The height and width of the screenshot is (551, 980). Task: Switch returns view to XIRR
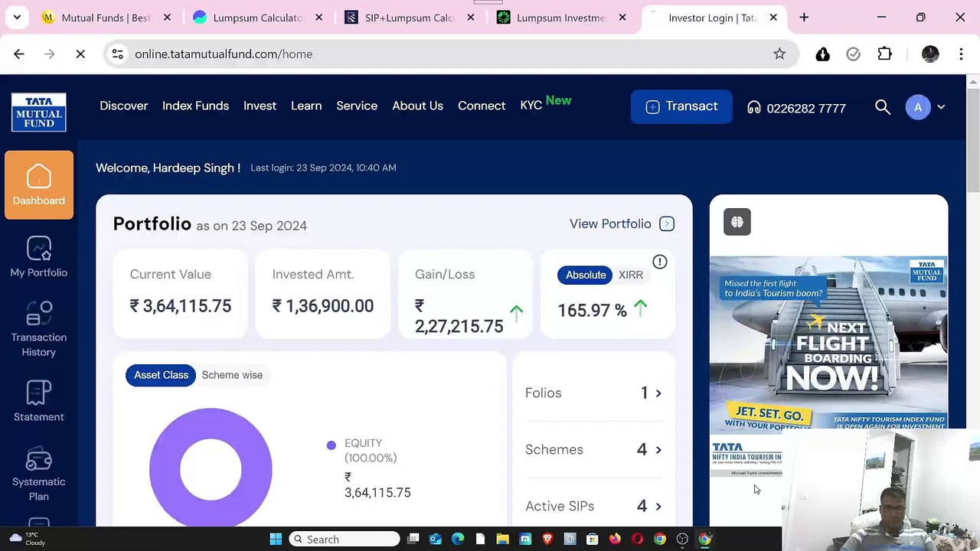631,275
